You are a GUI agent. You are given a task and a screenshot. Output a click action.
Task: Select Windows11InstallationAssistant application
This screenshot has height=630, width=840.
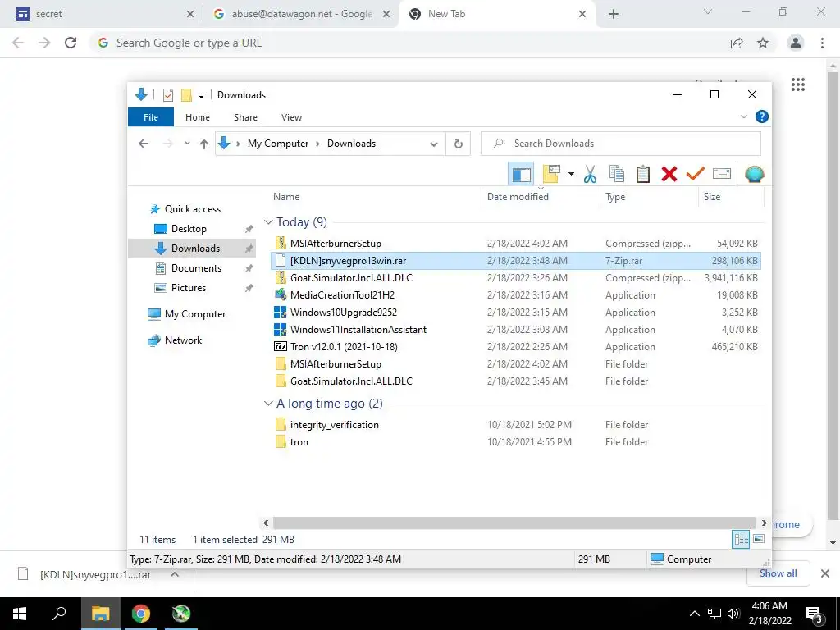(515, 329)
